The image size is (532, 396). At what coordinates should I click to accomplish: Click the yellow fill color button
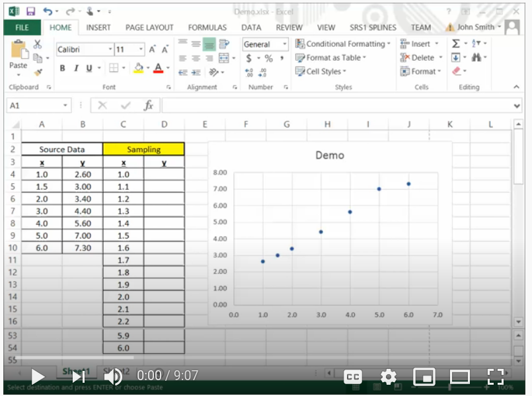(138, 69)
